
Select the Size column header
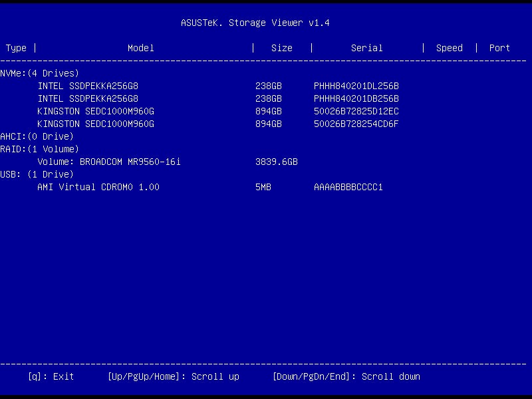[281, 48]
